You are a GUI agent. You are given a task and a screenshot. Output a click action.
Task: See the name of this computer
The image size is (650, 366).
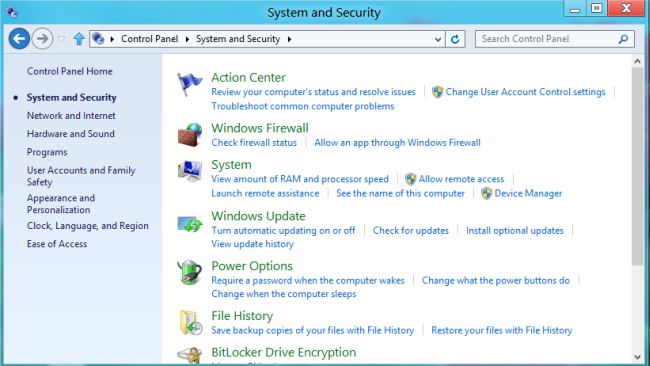point(400,194)
